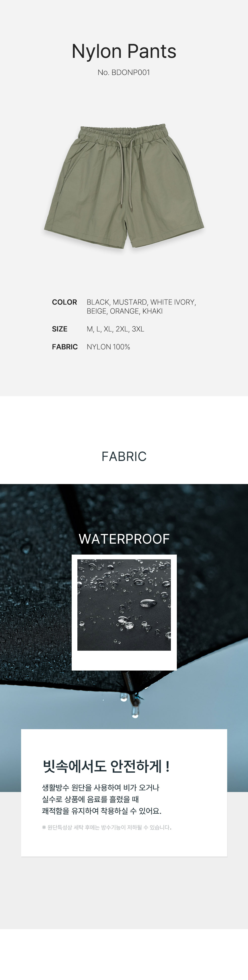Click the BLACK, MUSTARD, WHITE IVORY color list

point(141,302)
